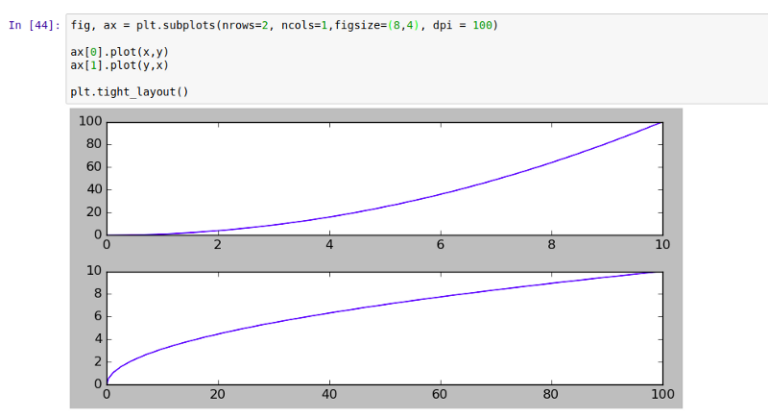The image size is (768, 418).
Task: Click the 100 label on bottom plot's x-axis
Action: tap(661, 394)
